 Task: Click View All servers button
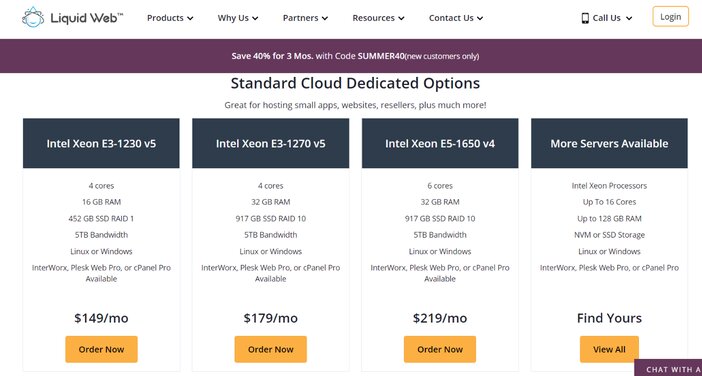(609, 349)
